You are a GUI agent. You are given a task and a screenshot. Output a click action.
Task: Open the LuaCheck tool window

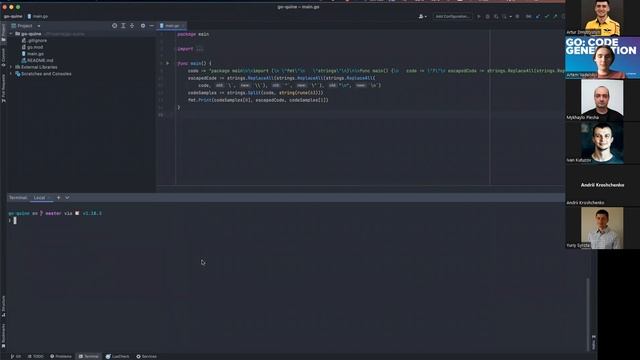pyautogui.click(x=118, y=356)
